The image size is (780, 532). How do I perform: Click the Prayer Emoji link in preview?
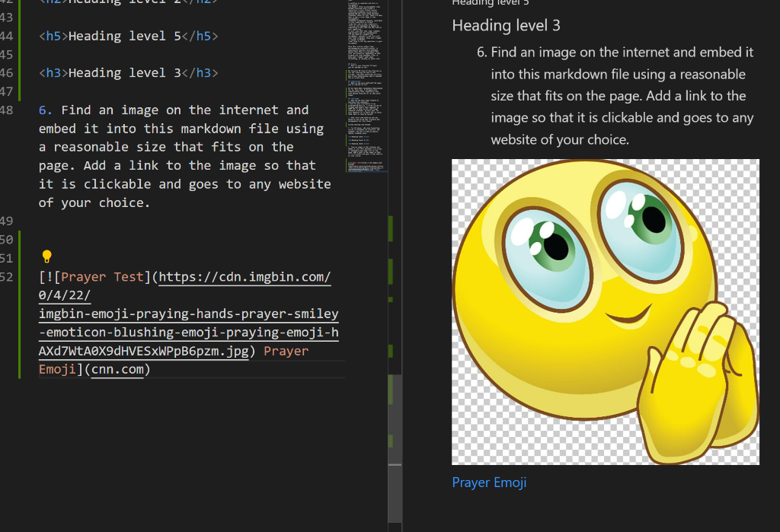pyautogui.click(x=489, y=483)
